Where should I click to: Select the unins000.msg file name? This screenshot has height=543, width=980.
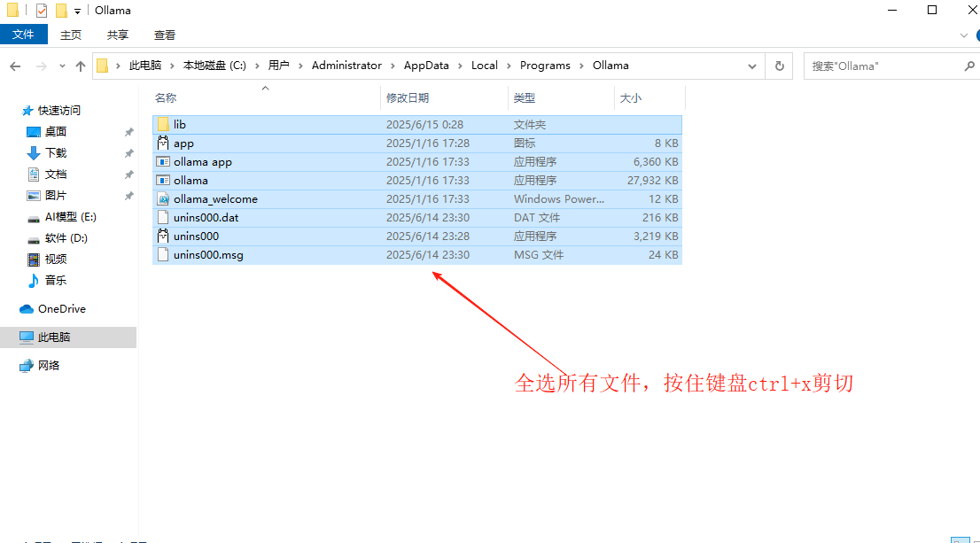[x=208, y=255]
